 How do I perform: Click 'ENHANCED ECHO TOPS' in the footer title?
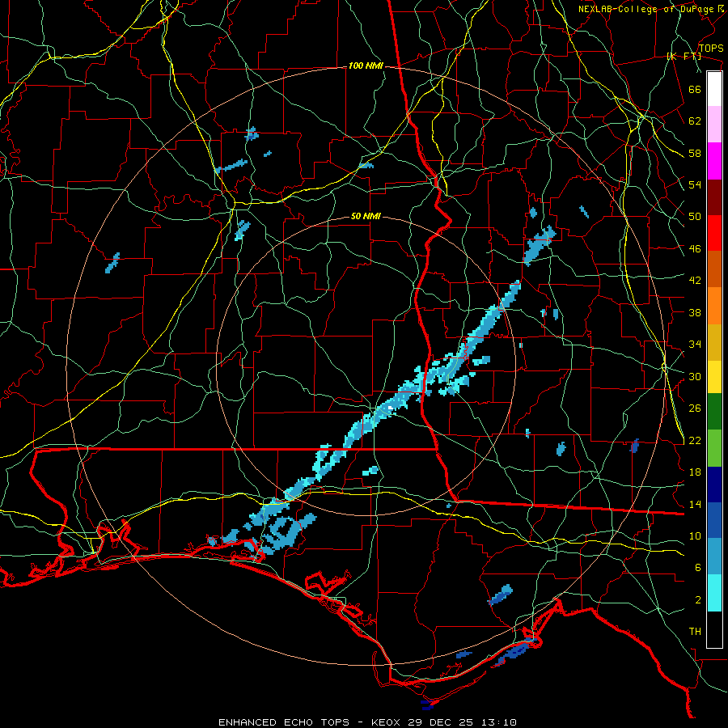283,722
